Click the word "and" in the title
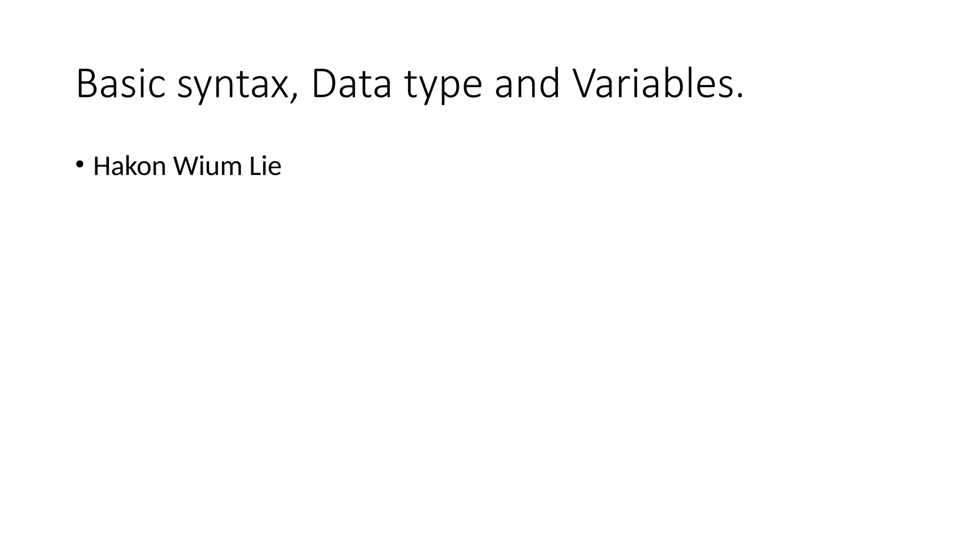 click(x=527, y=84)
